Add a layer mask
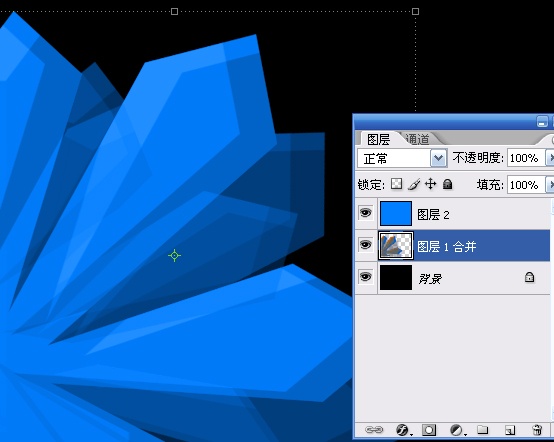The width and height of the screenshot is (554, 442). pyautogui.click(x=429, y=430)
